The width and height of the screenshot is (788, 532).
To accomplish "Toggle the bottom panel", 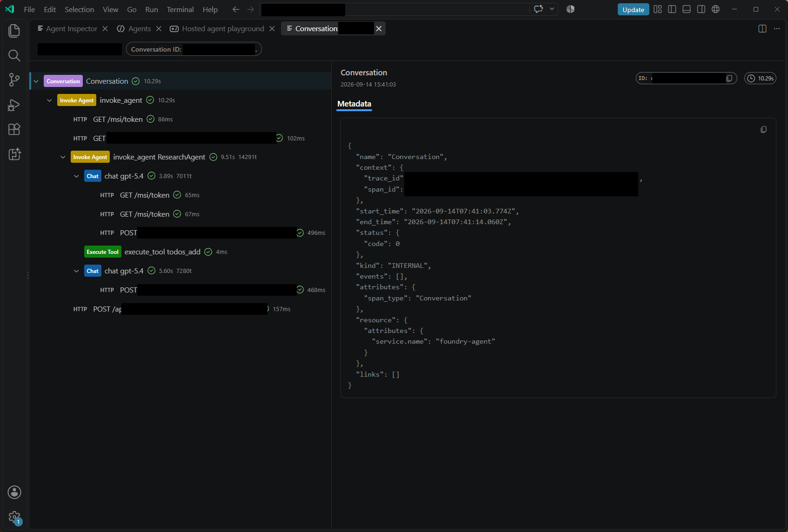I will (687, 9).
